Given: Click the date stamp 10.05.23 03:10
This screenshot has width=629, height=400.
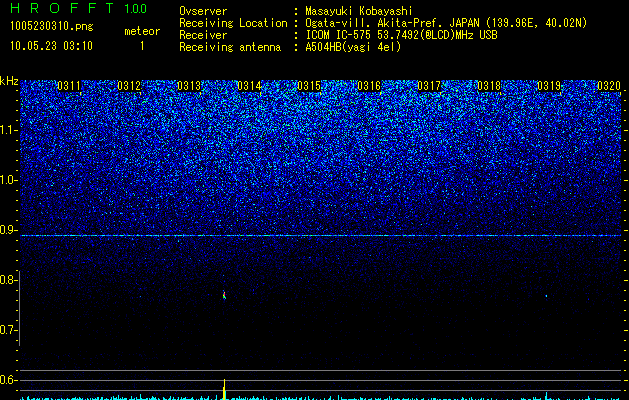Looking at the screenshot, I should click(x=51, y=46).
